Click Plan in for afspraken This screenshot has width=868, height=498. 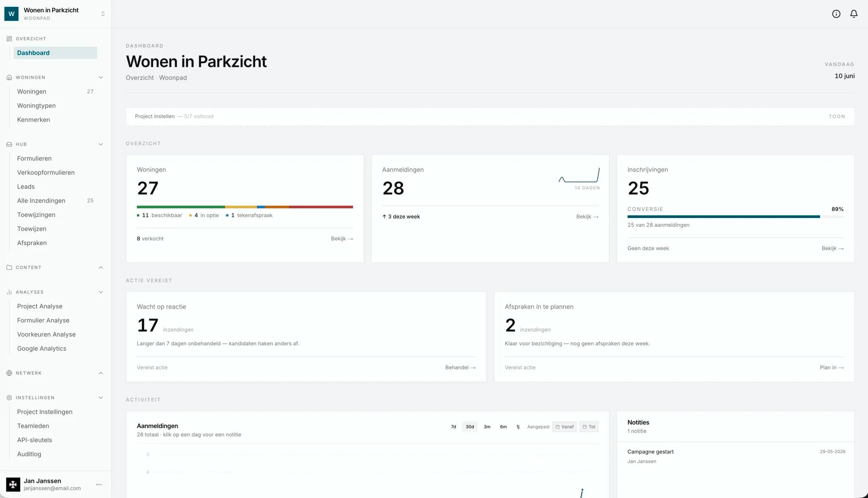832,368
